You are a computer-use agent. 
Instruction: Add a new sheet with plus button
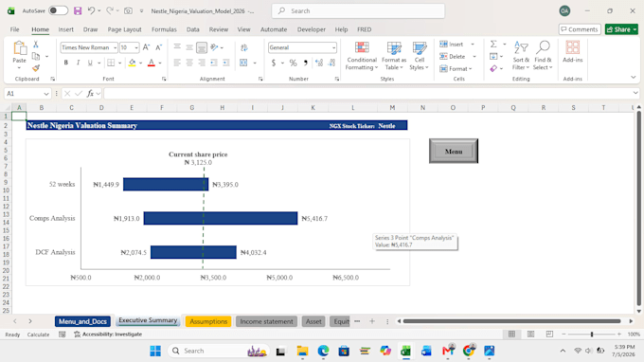[x=372, y=321]
